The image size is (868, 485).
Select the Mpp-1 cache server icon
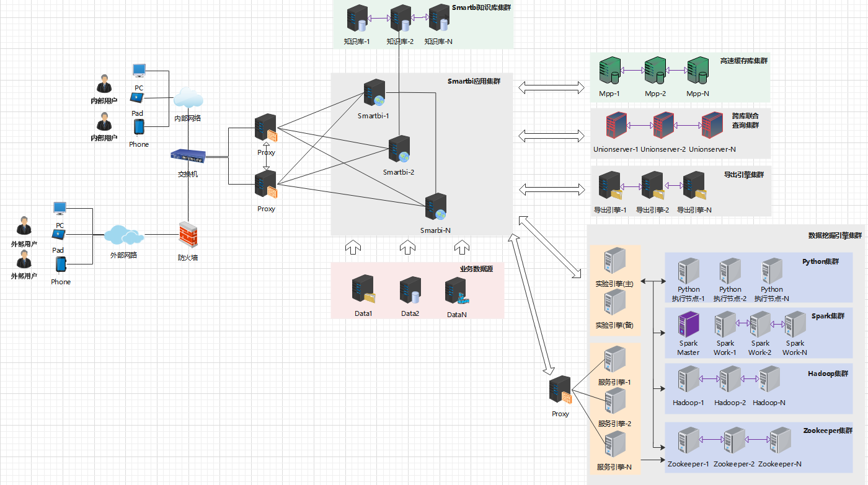pyautogui.click(x=609, y=71)
